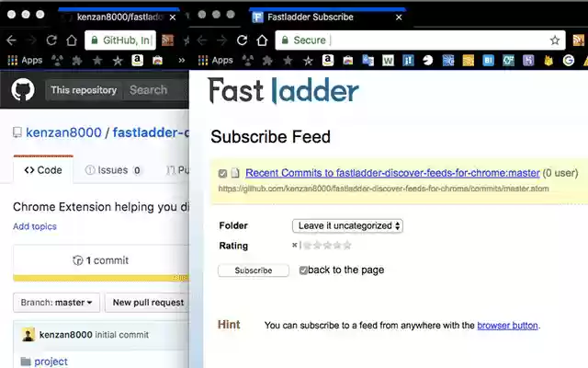Open the Google Translate bookmark
The image size is (588, 368).
coord(367,60)
